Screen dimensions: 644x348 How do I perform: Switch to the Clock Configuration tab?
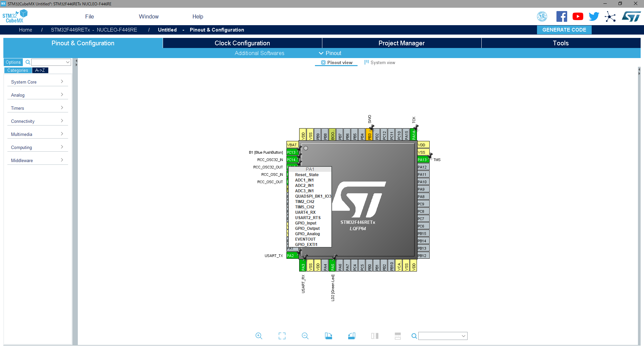242,43
